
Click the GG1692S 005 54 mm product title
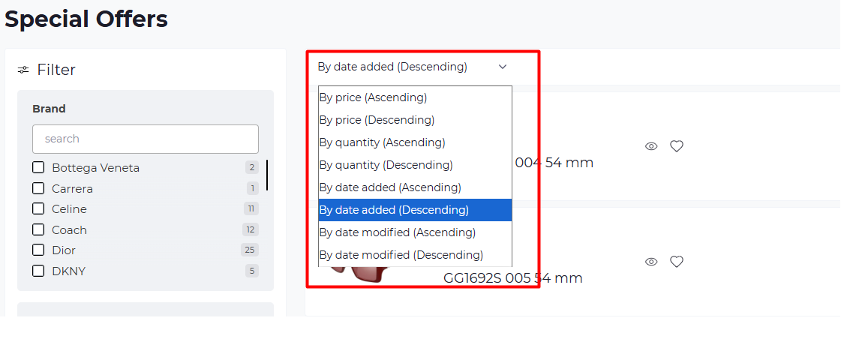pyautogui.click(x=513, y=278)
